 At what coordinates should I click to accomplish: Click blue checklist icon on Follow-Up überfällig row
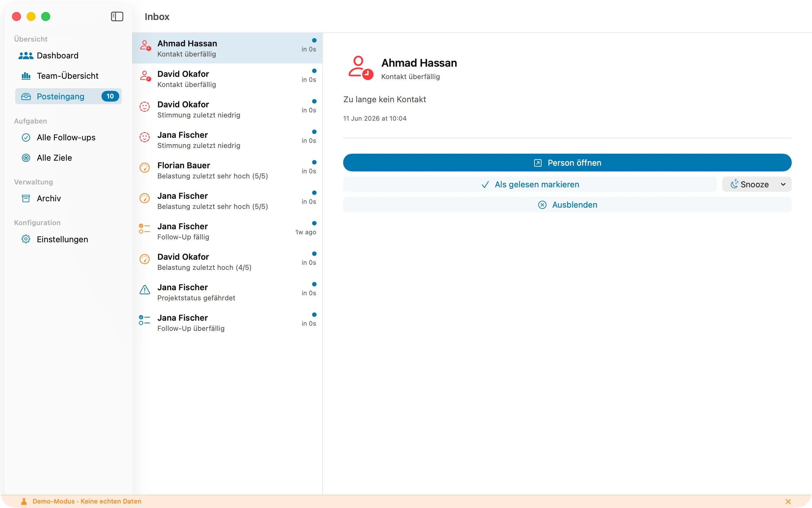pos(145,320)
